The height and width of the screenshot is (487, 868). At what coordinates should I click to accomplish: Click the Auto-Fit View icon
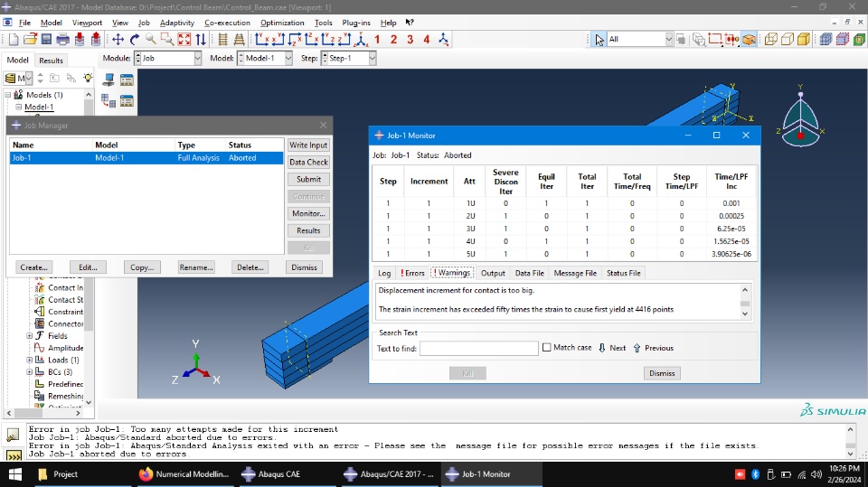point(184,39)
